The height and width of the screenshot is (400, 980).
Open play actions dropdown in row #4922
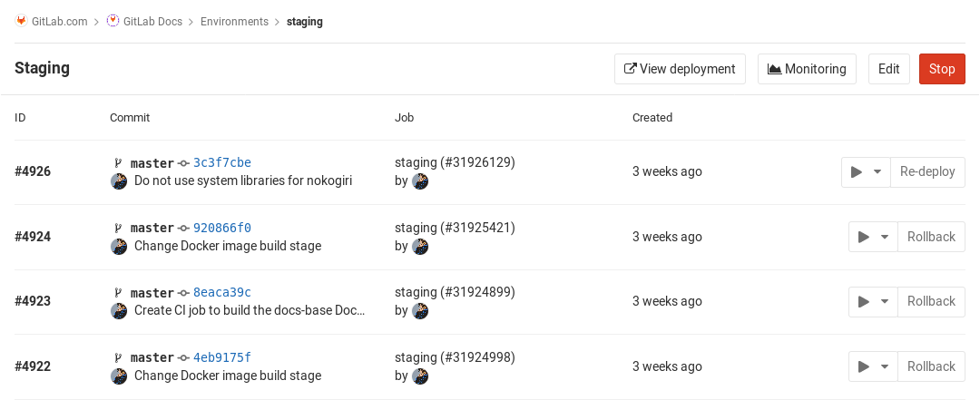[873, 366]
